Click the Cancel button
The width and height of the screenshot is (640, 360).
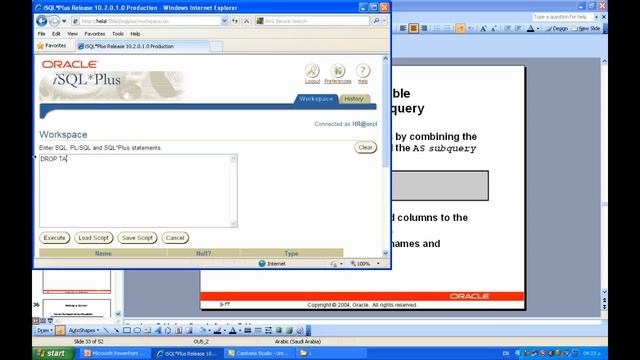(x=175, y=238)
